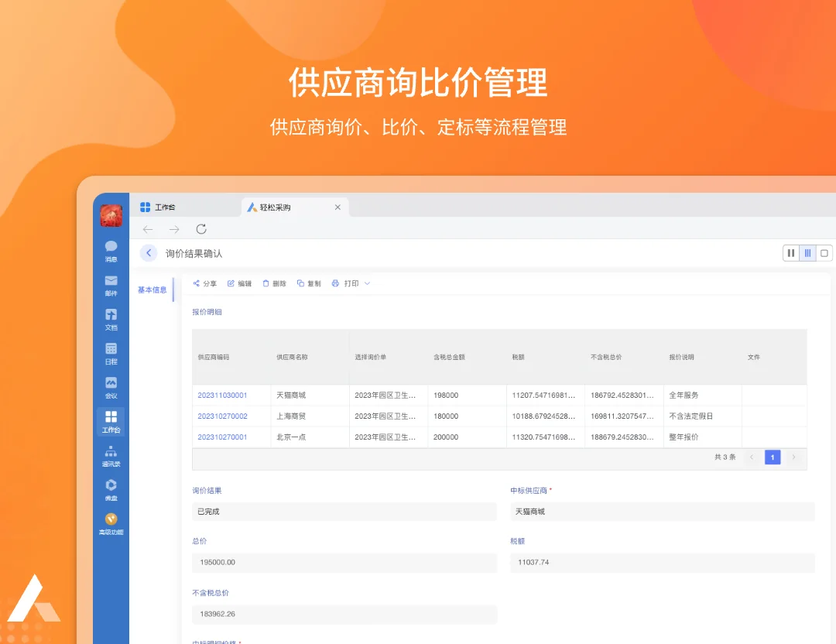This screenshot has width=836, height=644.
Task: Click the 删除 (Delete) button
Action: click(x=275, y=283)
